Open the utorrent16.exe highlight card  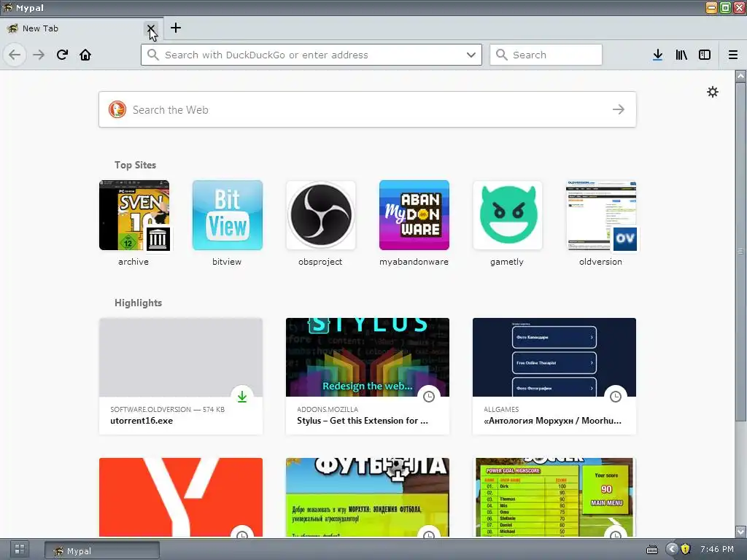[x=181, y=376]
